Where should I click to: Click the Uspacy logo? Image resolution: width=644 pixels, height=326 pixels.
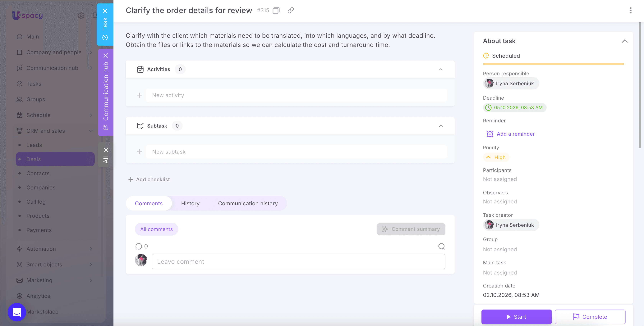pyautogui.click(x=27, y=16)
